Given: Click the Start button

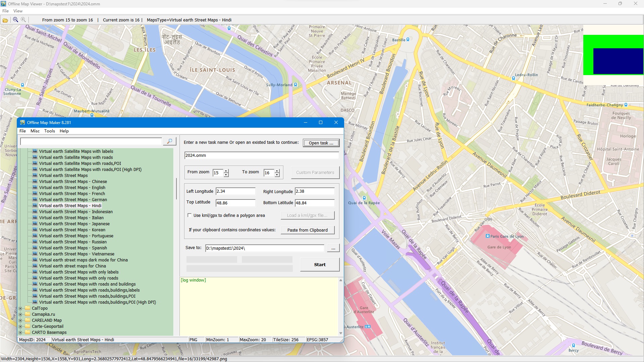Looking at the screenshot, I should click(320, 264).
